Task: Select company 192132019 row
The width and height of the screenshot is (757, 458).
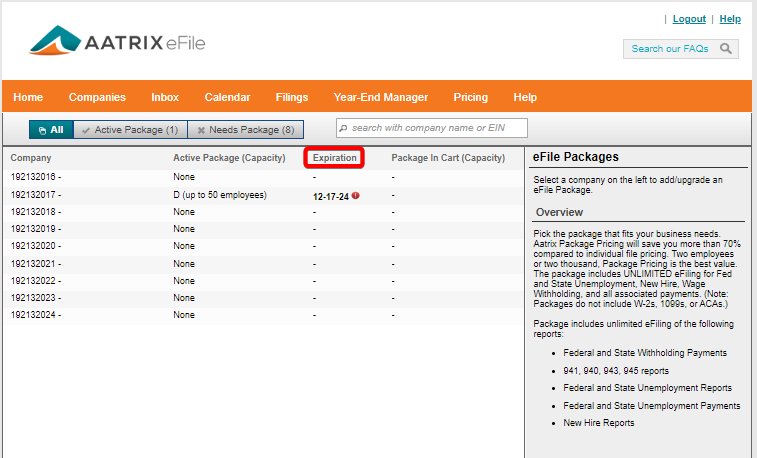Action: (x=264, y=229)
